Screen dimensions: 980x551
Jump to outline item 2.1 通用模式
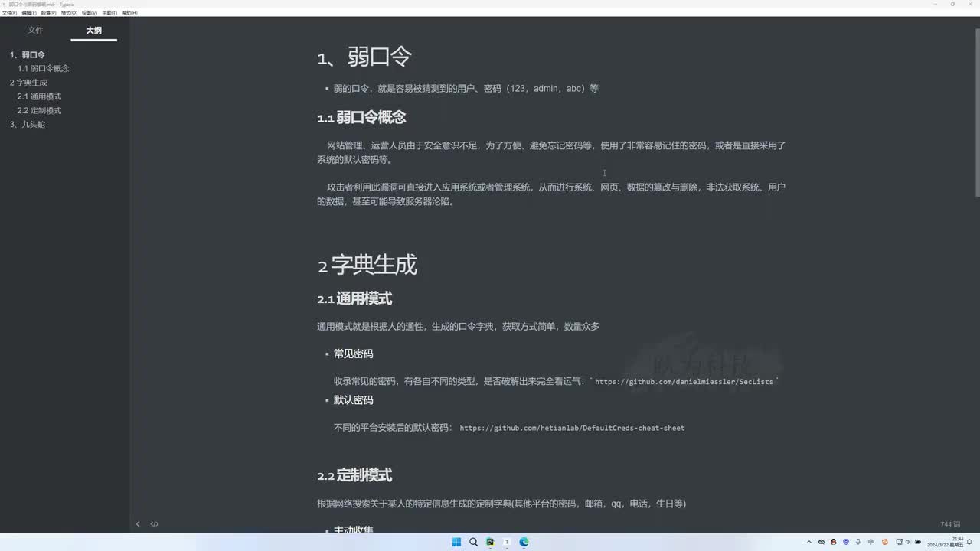(40, 96)
